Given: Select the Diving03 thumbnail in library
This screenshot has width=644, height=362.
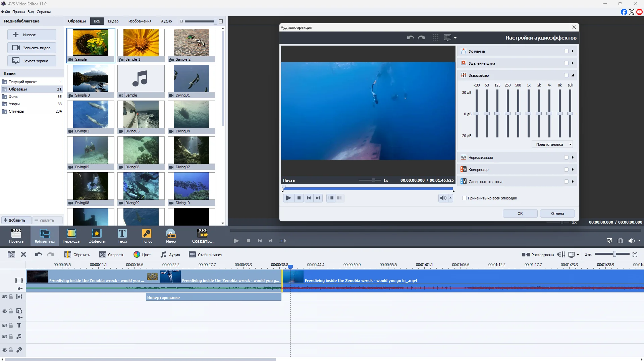Looking at the screenshot, I should point(141,117).
